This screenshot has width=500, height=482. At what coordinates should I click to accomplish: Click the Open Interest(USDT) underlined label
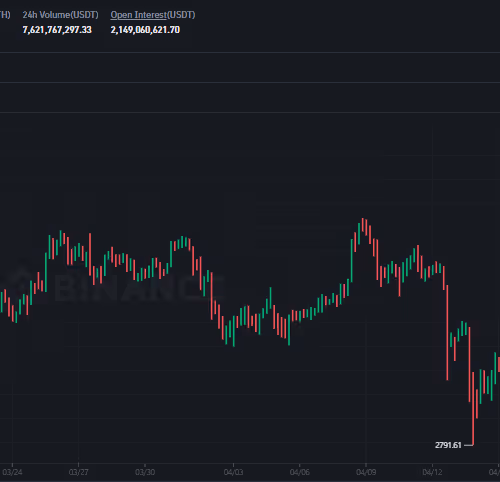click(x=153, y=15)
